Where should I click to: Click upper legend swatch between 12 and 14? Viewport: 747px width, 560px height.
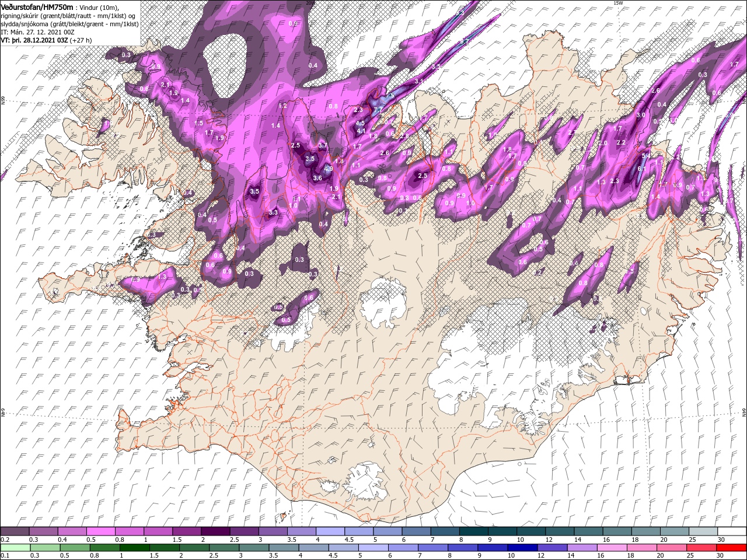point(560,531)
